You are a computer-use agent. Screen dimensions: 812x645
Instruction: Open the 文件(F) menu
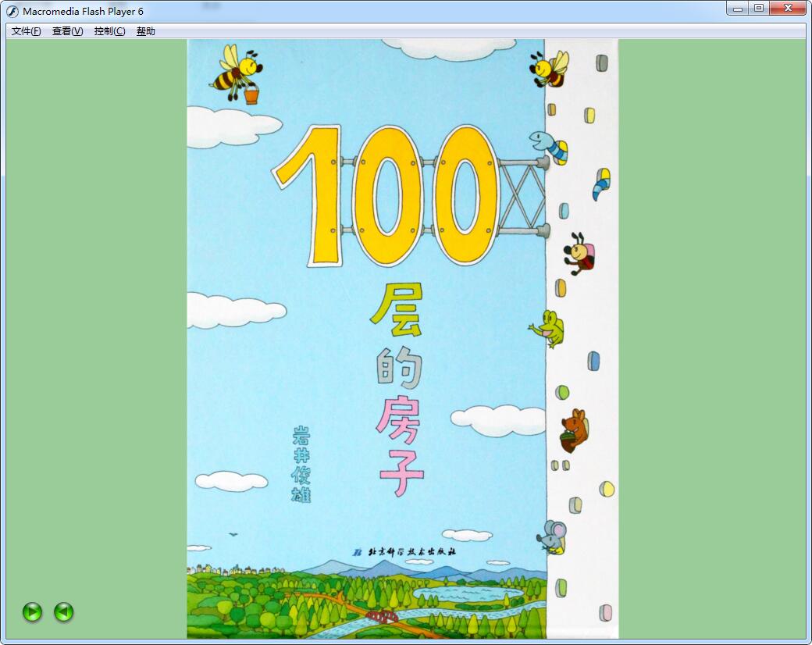click(26, 31)
